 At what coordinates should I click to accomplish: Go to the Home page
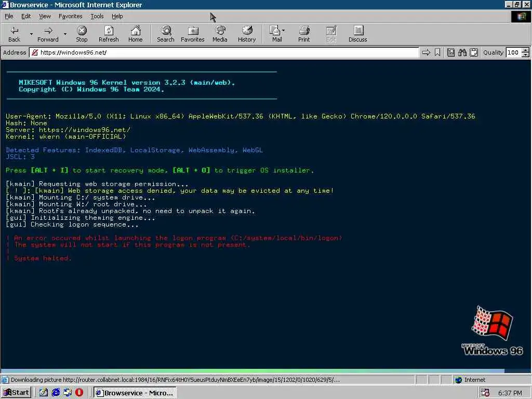click(x=136, y=34)
